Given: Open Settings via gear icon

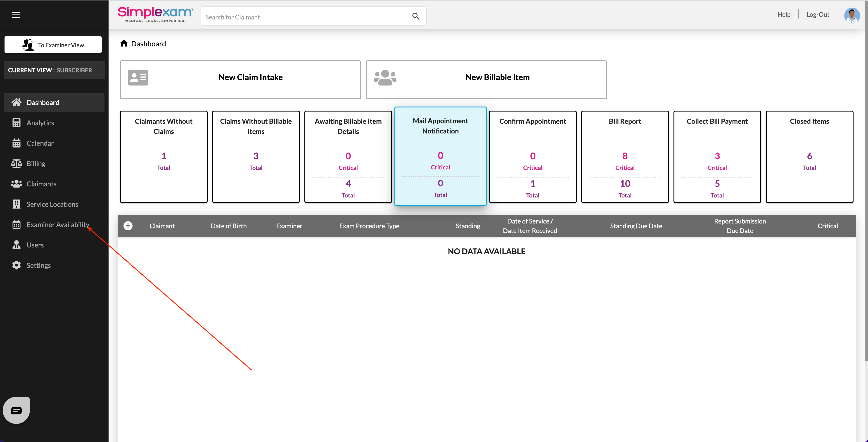Looking at the screenshot, I should tap(17, 265).
